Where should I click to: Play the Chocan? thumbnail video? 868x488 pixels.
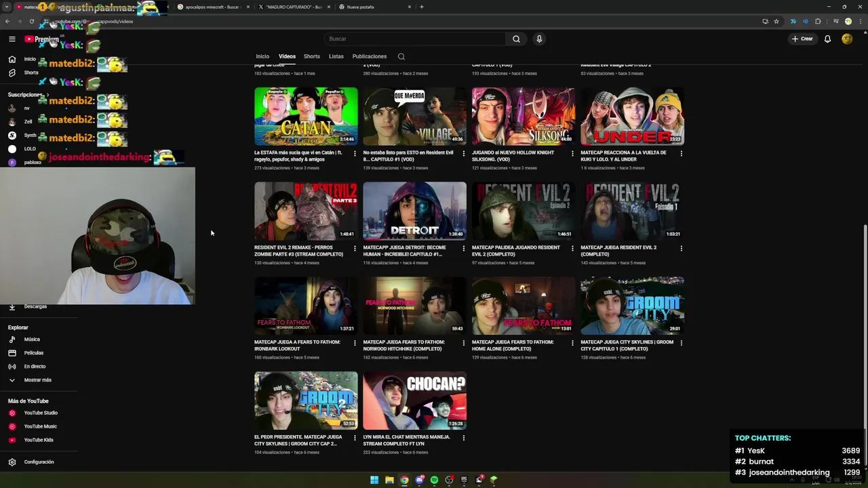[414, 401]
